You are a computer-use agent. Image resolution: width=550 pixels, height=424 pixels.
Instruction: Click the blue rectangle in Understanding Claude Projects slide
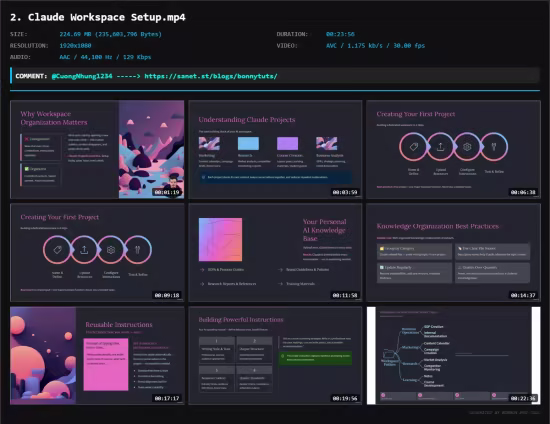[x=248, y=143]
